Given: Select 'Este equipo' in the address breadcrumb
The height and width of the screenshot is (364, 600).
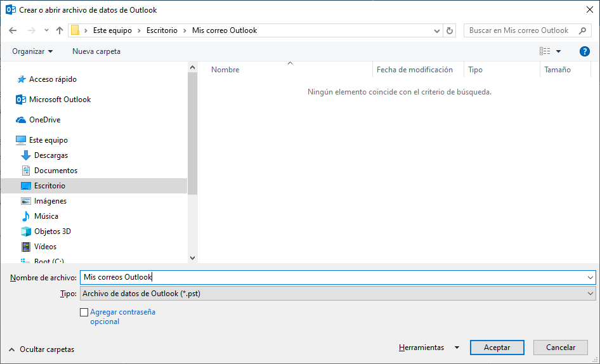Looking at the screenshot, I should point(112,30).
